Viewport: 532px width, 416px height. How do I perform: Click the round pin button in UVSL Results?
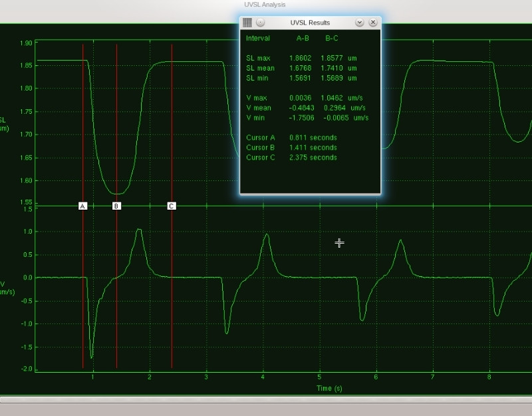click(x=260, y=23)
